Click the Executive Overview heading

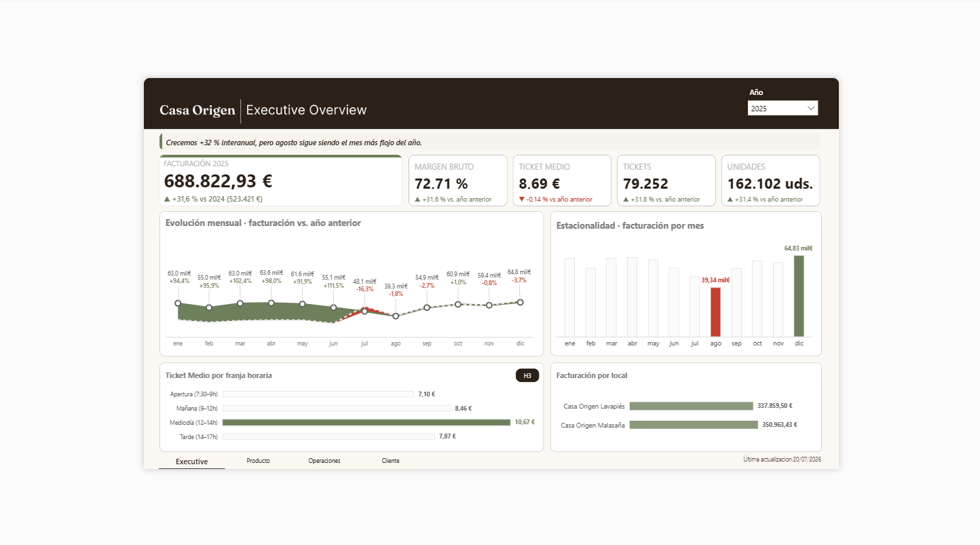306,110
